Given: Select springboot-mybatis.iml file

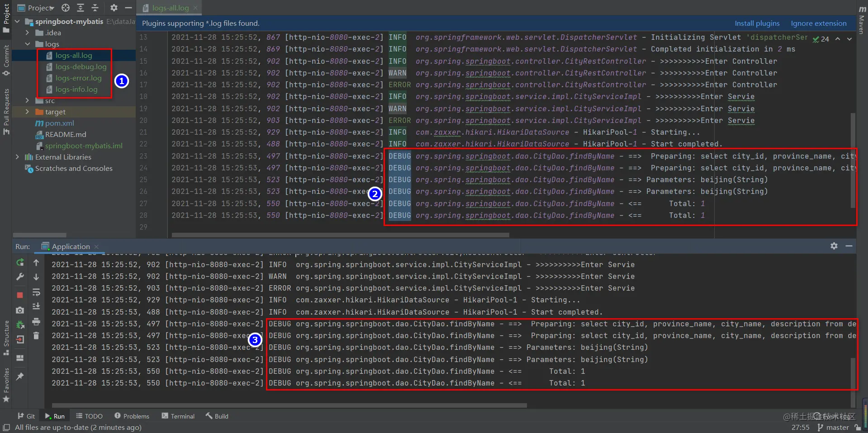Looking at the screenshot, I should (x=84, y=146).
